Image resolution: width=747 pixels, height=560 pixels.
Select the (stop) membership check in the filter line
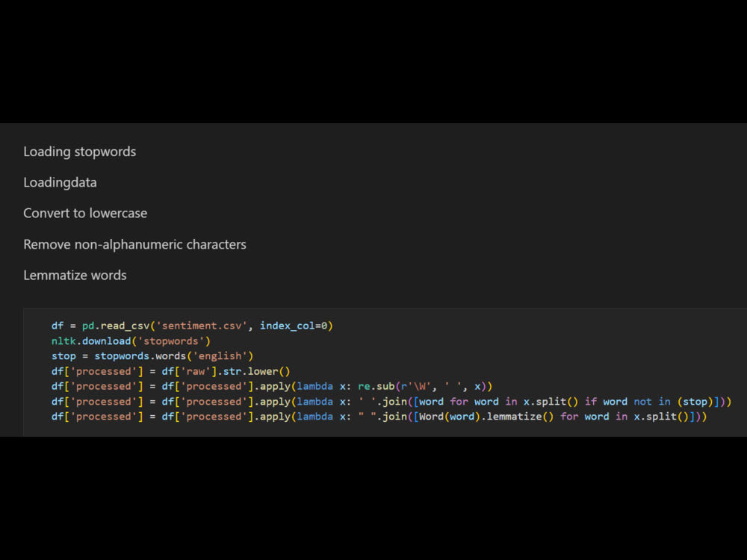coord(695,401)
